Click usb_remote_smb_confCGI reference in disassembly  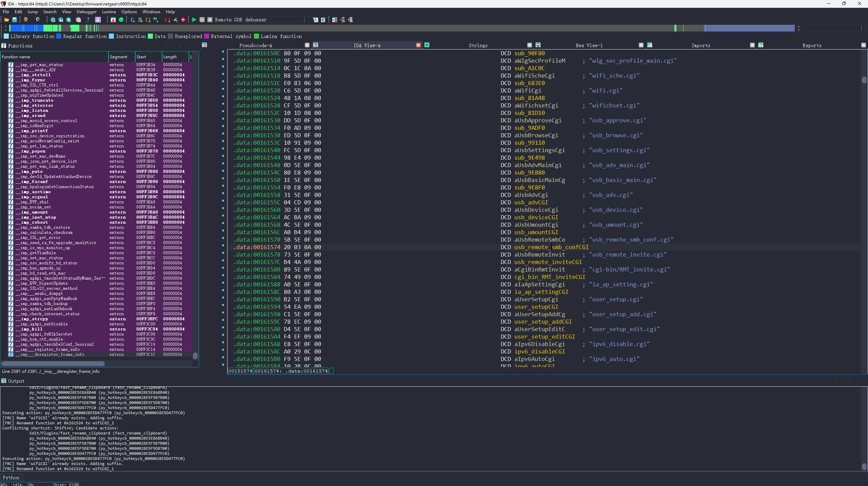coord(551,247)
